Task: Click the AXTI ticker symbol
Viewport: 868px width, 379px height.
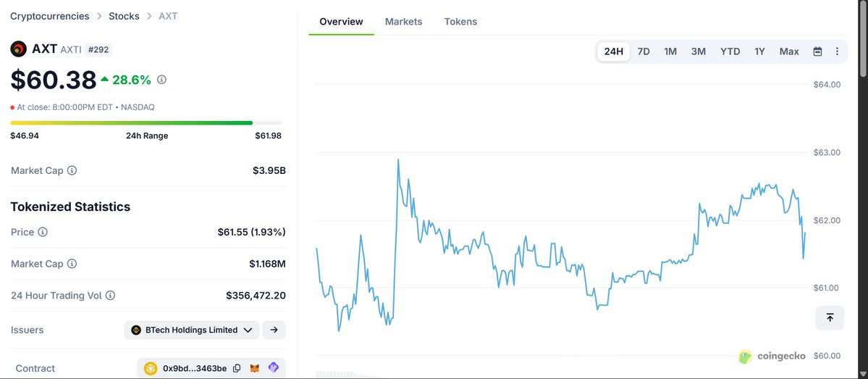Action: pyautogui.click(x=71, y=50)
